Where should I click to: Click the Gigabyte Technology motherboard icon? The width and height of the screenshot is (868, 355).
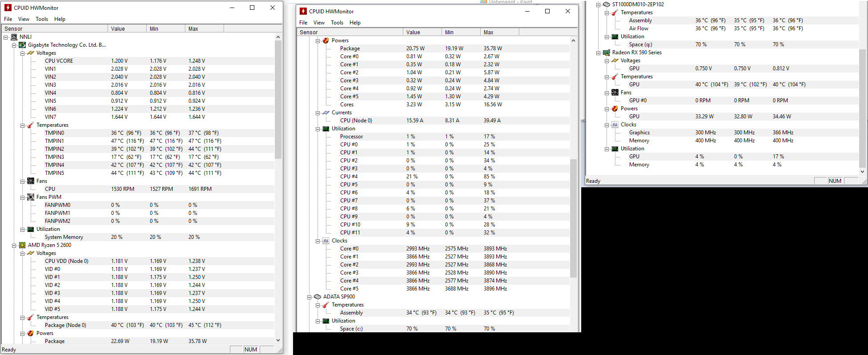coord(22,45)
